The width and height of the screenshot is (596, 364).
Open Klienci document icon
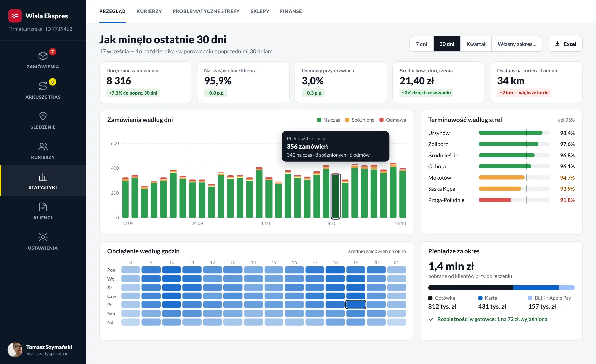pos(43,207)
